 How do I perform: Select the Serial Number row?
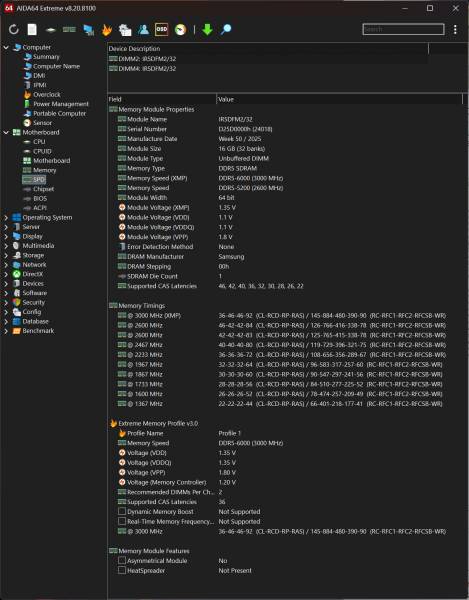[x=285, y=129]
